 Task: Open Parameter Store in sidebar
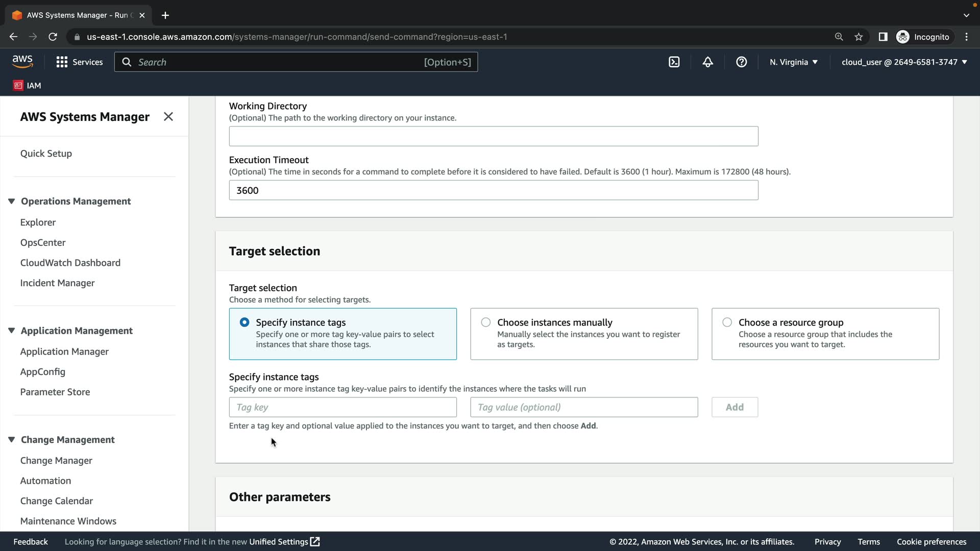coord(55,392)
